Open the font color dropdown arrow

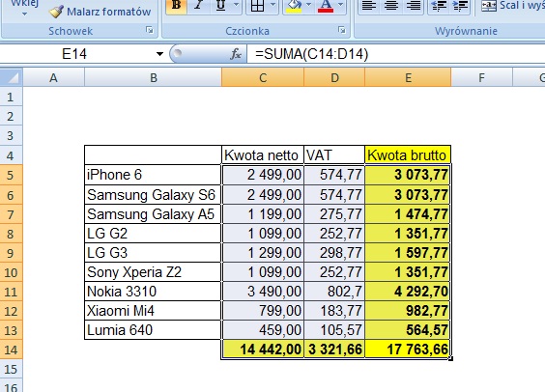(341, 5)
